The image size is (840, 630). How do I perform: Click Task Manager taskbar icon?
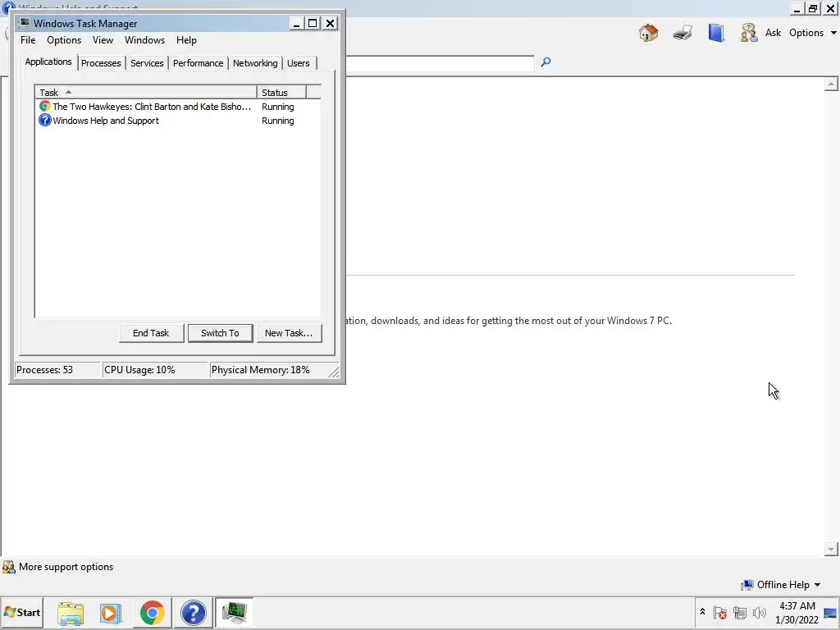(234, 613)
